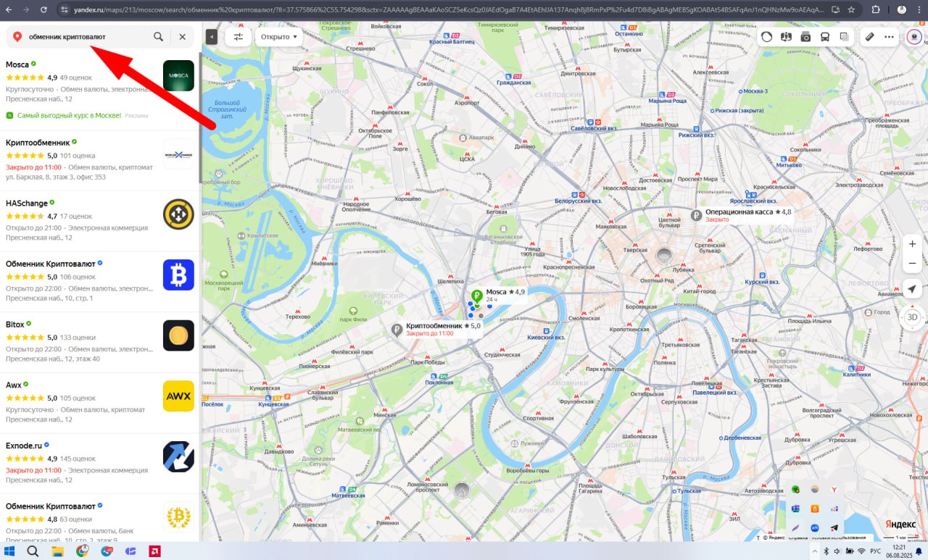
Task: Click '133 оценки' under Bitox
Action: (78, 338)
